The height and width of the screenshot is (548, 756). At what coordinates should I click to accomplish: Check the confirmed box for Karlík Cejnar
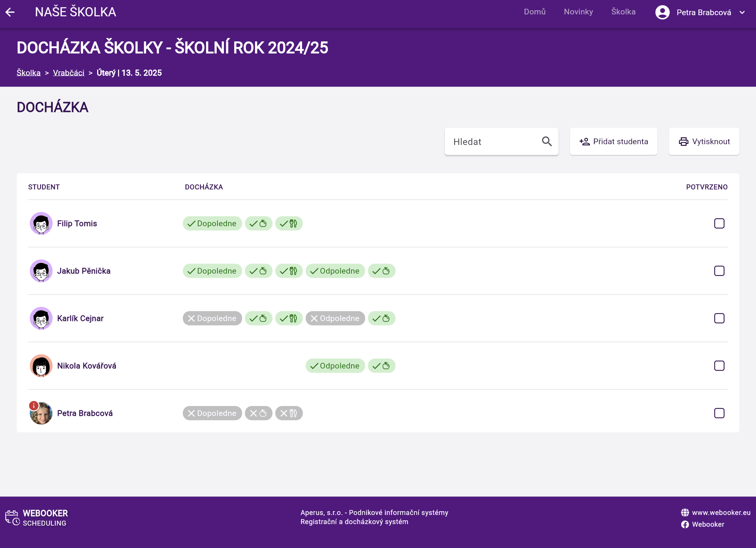coord(719,318)
